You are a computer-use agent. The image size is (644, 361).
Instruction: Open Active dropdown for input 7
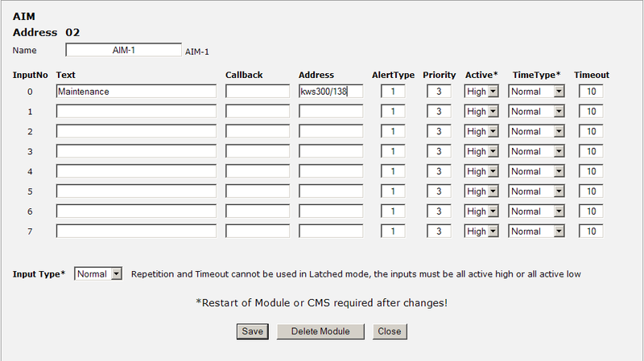coord(482,232)
